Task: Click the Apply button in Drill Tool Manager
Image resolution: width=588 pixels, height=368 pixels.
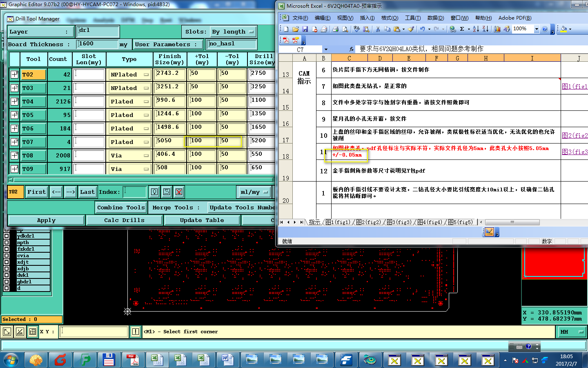Action: 46,220
